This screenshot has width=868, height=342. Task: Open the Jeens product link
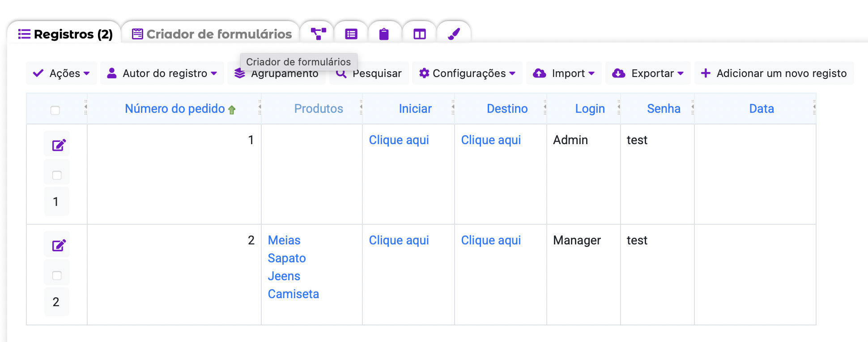284,276
